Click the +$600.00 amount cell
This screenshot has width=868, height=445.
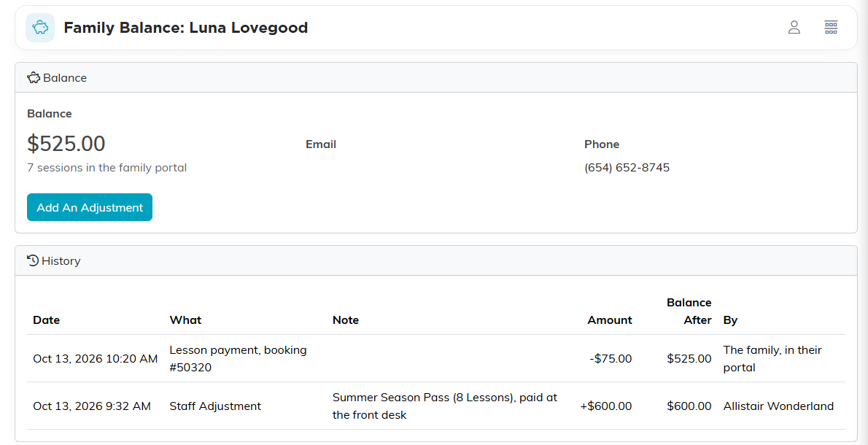click(x=606, y=406)
